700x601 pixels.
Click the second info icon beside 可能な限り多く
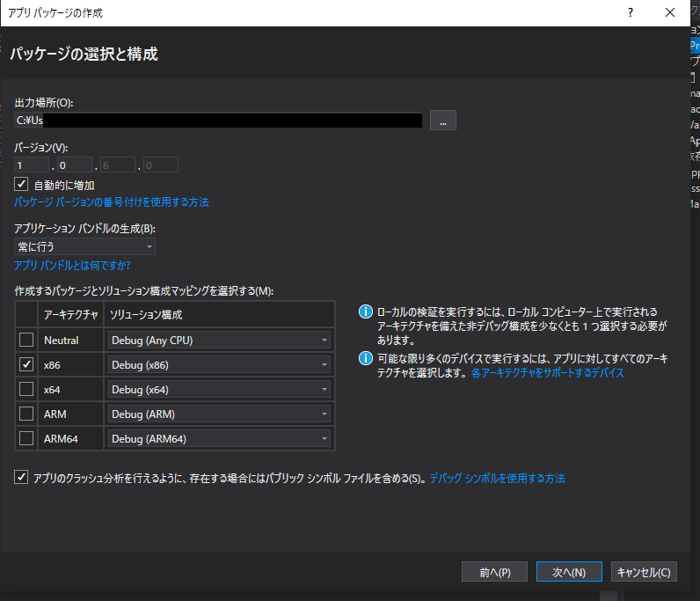[x=366, y=358]
